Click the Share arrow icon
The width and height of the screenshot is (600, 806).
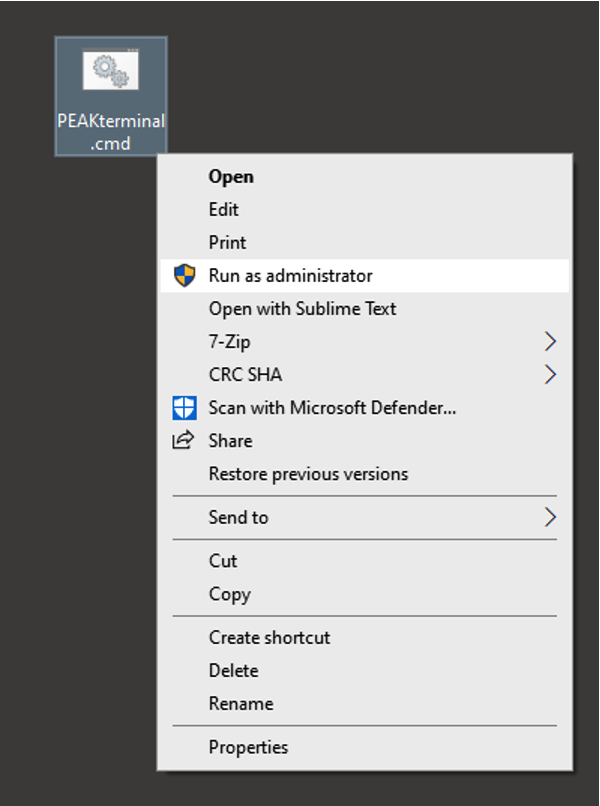coord(184,441)
